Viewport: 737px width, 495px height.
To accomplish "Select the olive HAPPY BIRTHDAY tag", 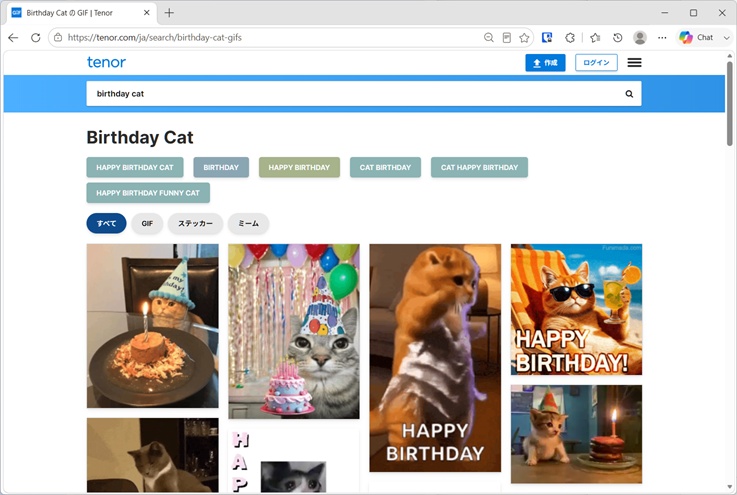I will coord(299,167).
